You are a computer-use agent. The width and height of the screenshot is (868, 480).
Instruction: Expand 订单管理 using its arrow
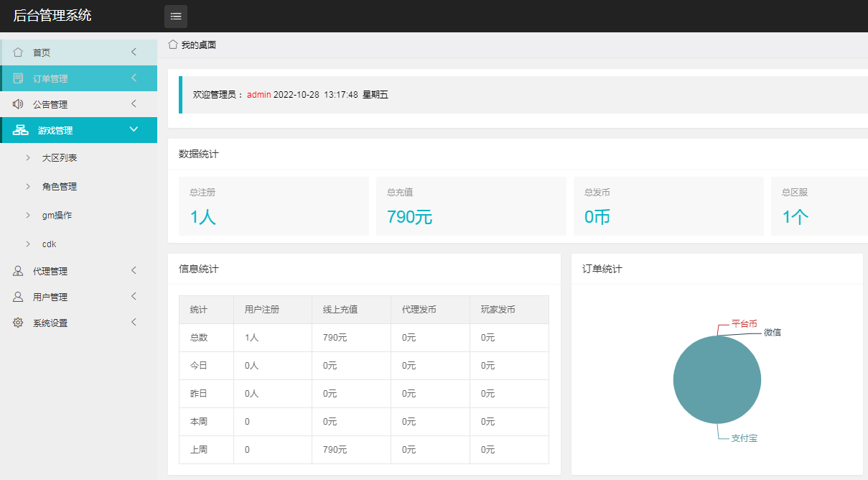point(134,78)
